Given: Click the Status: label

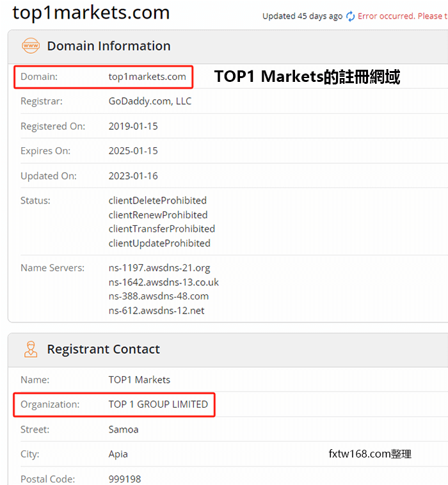Looking at the screenshot, I should 35,200.
